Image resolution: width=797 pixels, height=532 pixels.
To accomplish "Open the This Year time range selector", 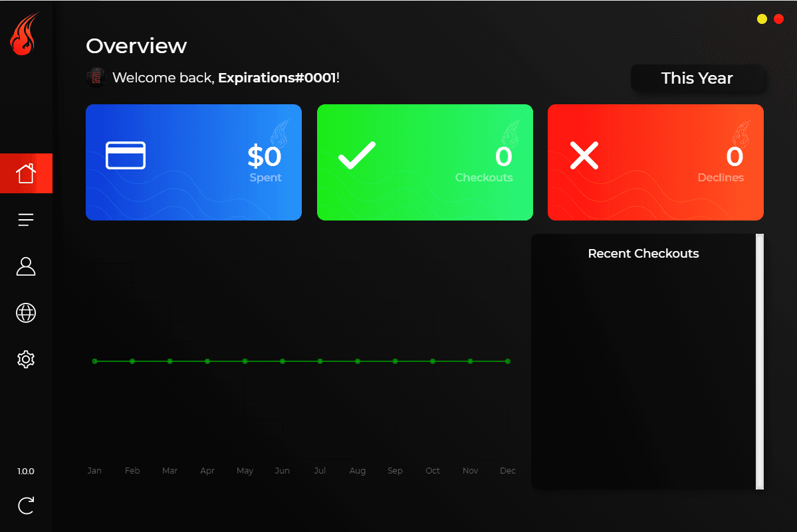I will tap(697, 78).
